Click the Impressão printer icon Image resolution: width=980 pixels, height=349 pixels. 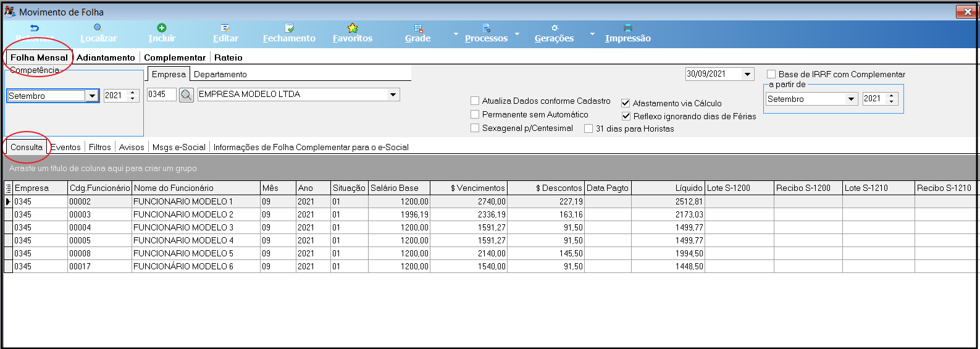pos(628,28)
